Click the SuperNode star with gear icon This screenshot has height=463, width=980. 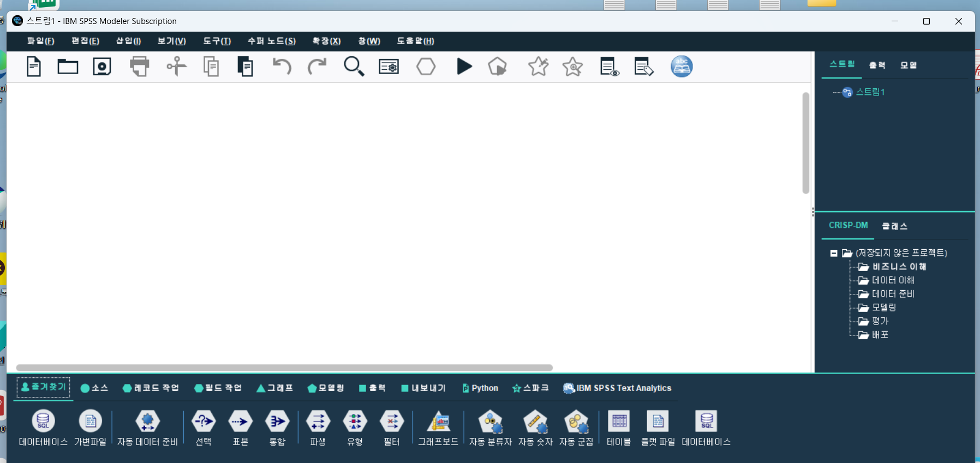pos(572,67)
